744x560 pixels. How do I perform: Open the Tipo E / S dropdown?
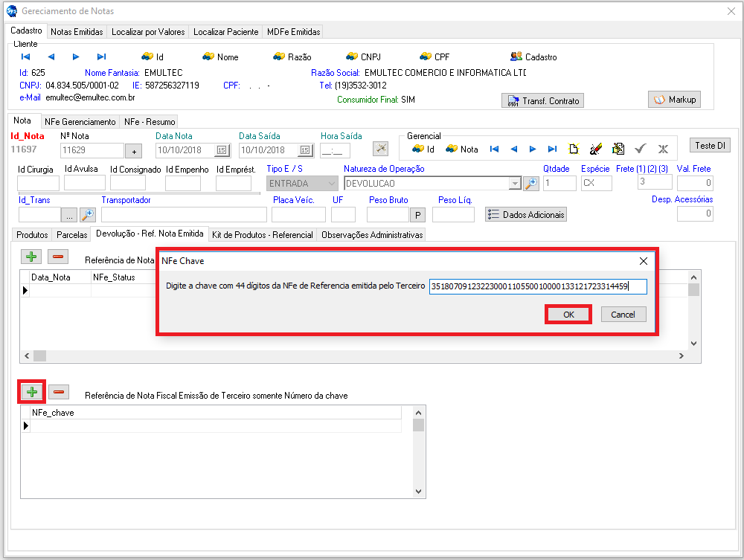(331, 183)
